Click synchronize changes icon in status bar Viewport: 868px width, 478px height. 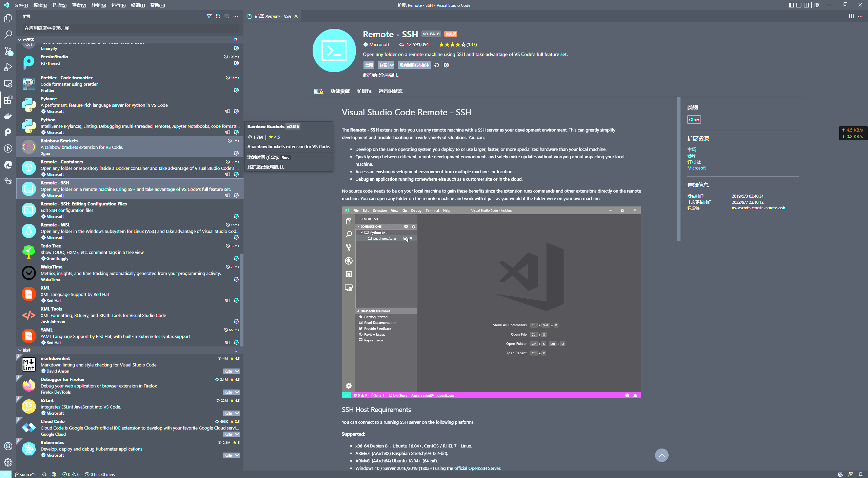click(44, 474)
